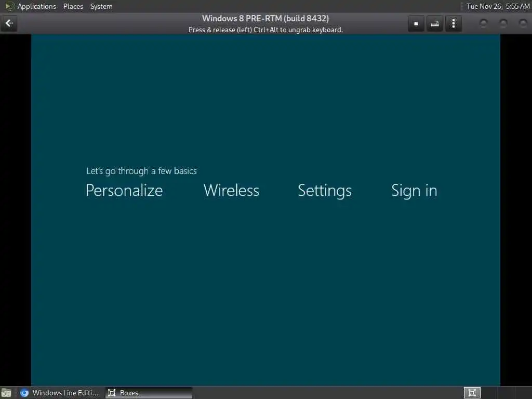Click the show desktop icon in bottom panel
The image size is (532, 399).
click(6, 393)
